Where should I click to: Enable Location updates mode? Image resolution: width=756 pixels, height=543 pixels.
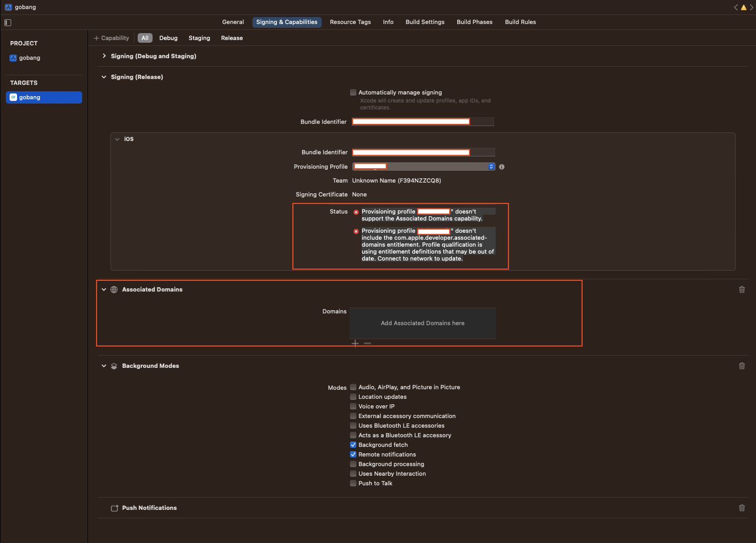pyautogui.click(x=353, y=397)
